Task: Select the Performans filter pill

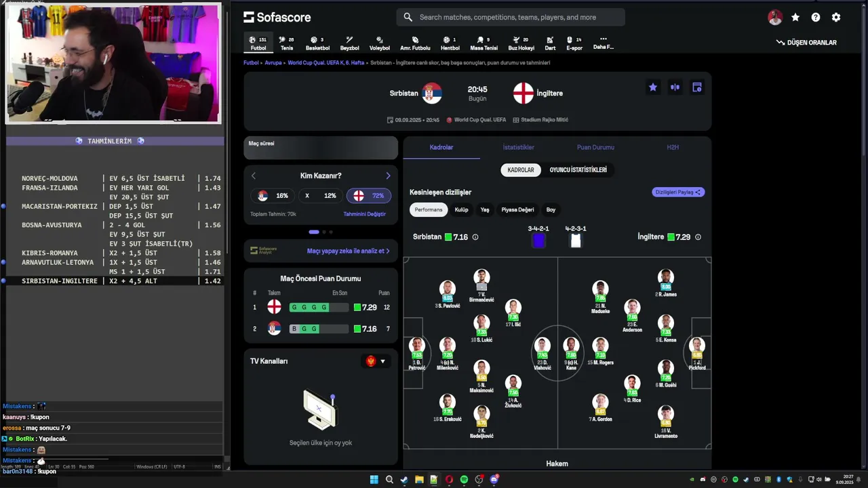Action: (x=429, y=210)
